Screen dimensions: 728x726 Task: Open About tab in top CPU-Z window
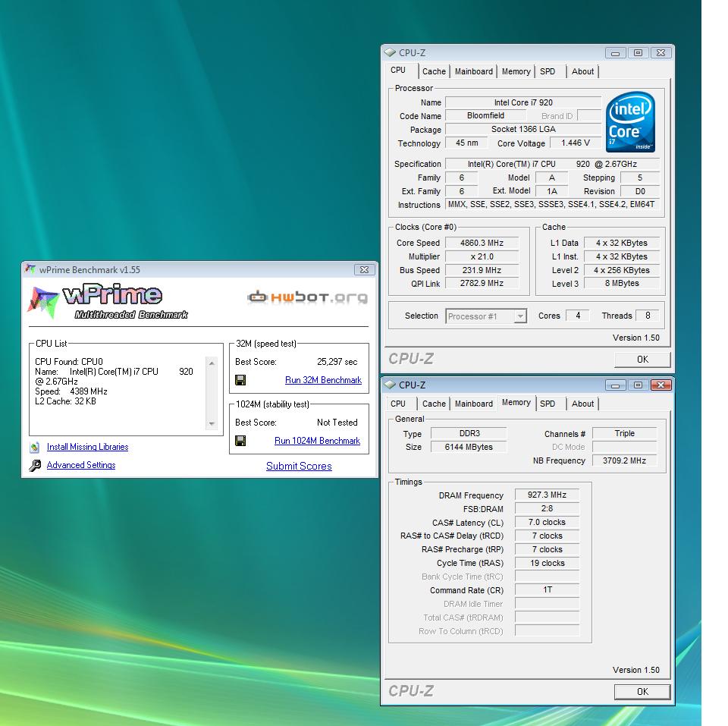(582, 71)
